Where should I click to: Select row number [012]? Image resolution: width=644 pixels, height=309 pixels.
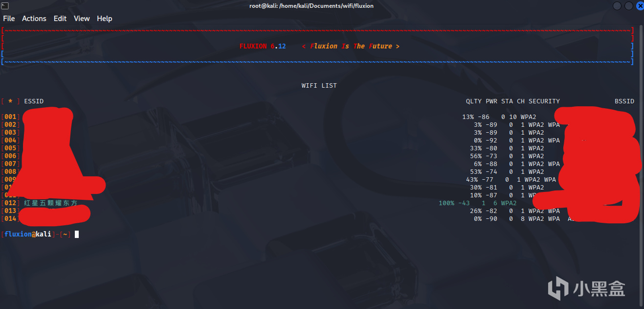(10, 203)
